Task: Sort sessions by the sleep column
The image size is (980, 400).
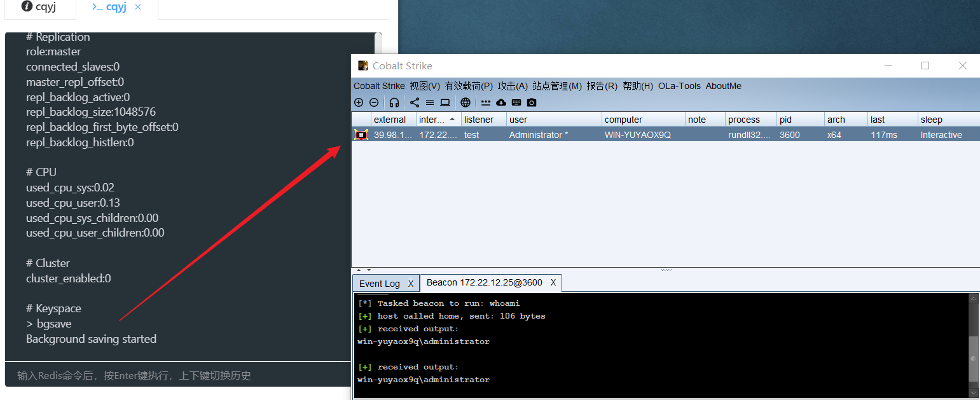Action: tap(949, 120)
